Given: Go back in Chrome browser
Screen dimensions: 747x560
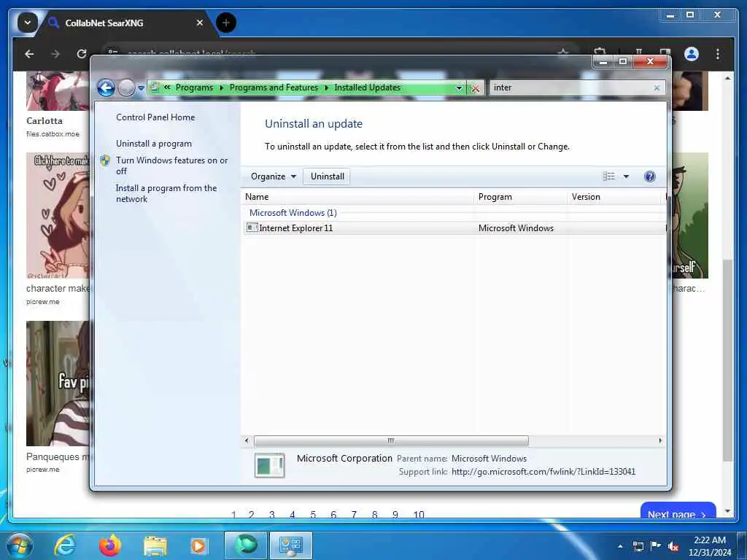Looking at the screenshot, I should click(x=29, y=54).
